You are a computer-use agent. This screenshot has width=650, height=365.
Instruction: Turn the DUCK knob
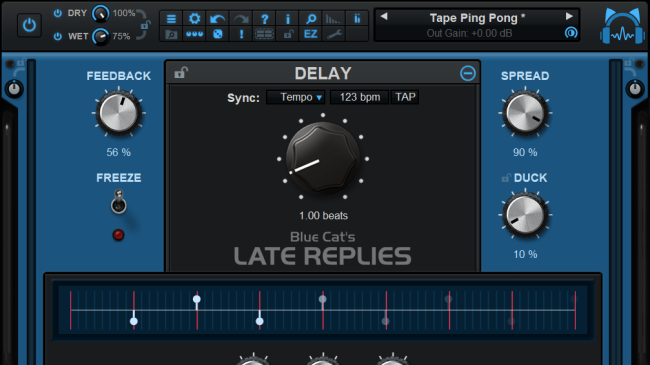(525, 214)
